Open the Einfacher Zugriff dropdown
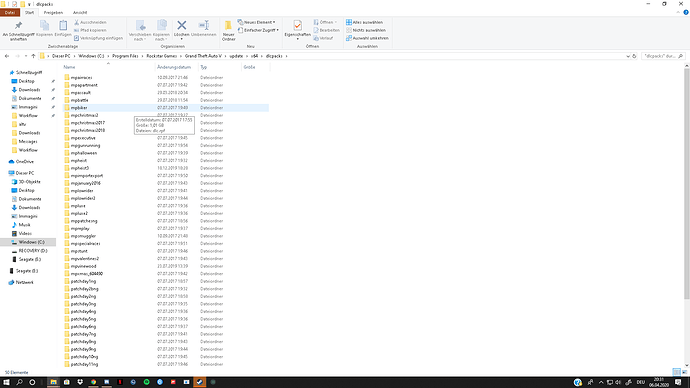Viewport: 690px width, 388px height. tap(258, 30)
